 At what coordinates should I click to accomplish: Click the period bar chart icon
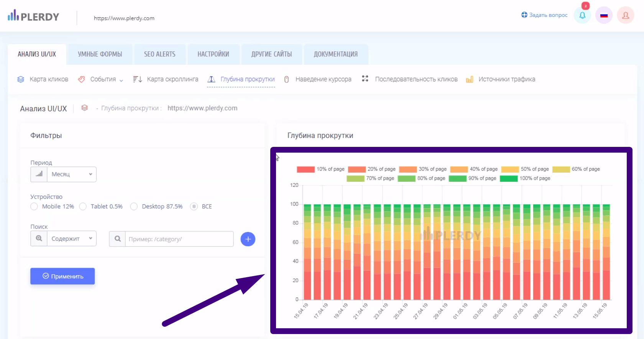tap(39, 174)
